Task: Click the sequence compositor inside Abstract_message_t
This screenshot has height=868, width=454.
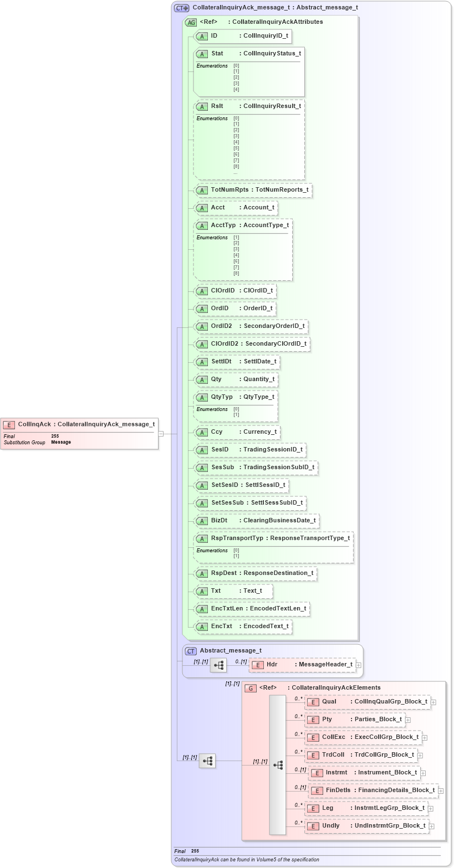Action: 218,665
